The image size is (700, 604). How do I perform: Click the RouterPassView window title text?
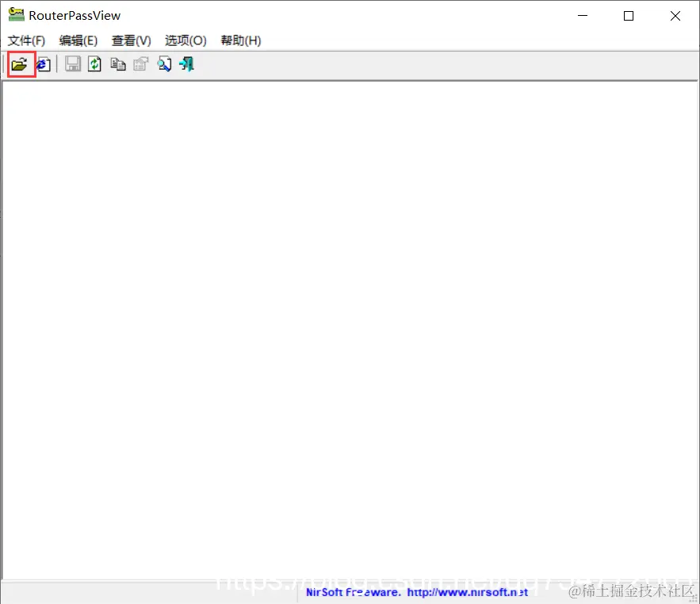[x=73, y=14]
